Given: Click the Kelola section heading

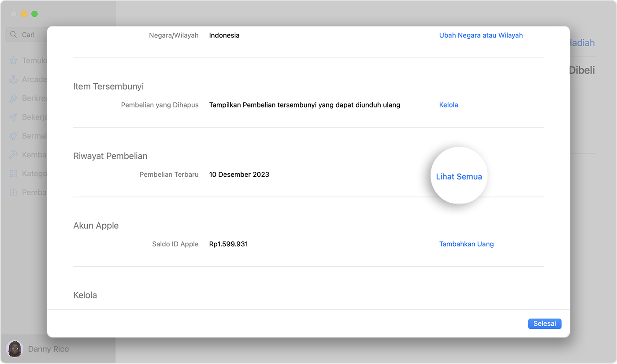Looking at the screenshot, I should [x=85, y=295].
